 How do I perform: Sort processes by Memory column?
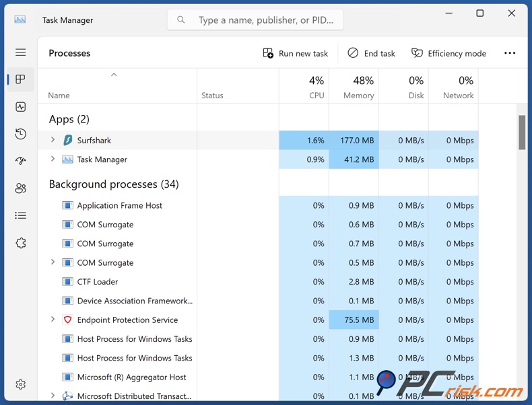click(354, 87)
